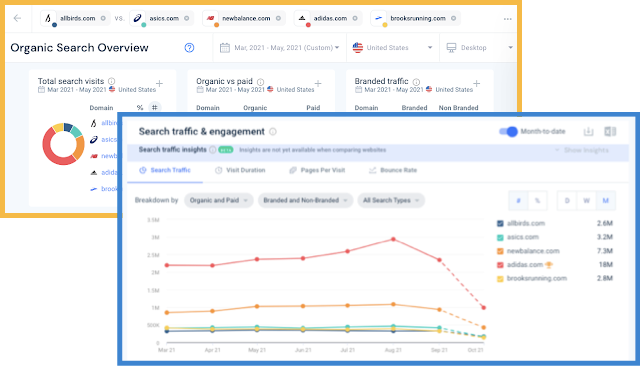Open help for Organic Search Overview
This screenshot has height=367, width=642.
tap(189, 48)
